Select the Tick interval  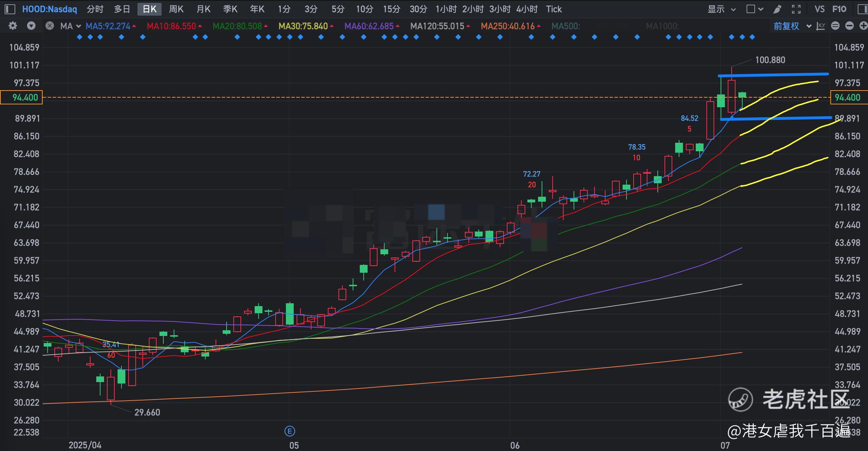click(554, 9)
